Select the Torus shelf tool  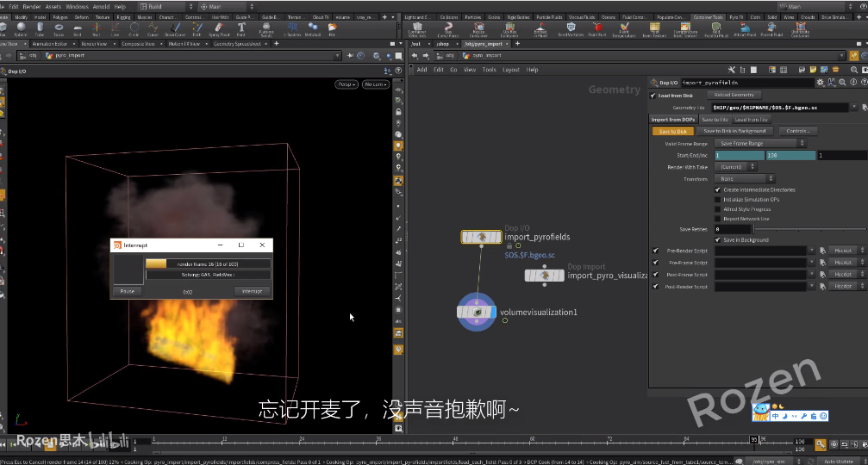[59, 28]
